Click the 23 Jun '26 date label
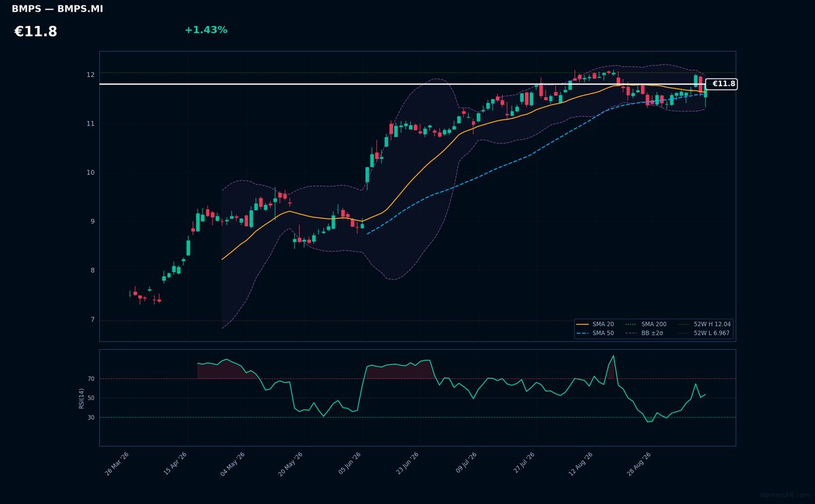The image size is (815, 504). click(x=407, y=463)
